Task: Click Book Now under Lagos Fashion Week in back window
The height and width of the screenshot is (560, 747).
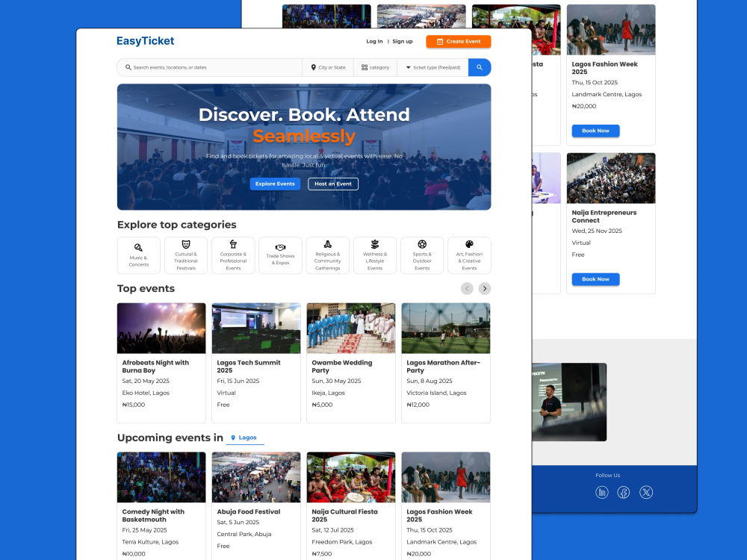Action: tap(595, 131)
